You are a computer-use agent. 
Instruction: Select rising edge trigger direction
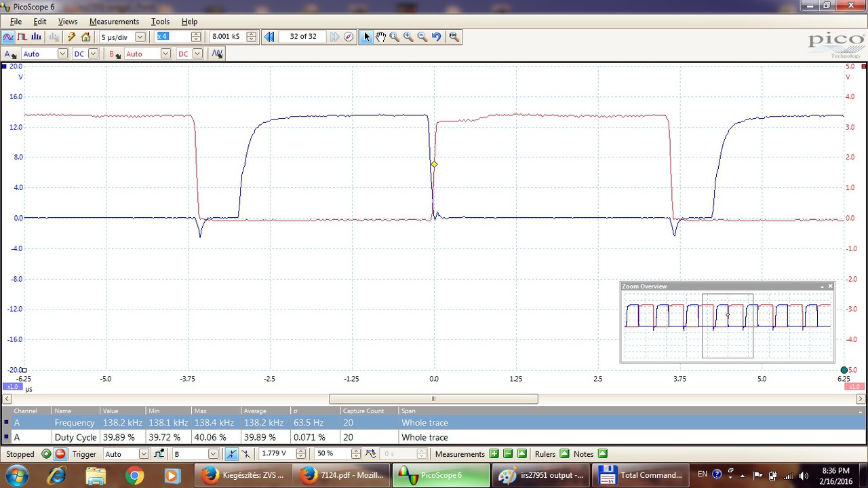tap(232, 454)
